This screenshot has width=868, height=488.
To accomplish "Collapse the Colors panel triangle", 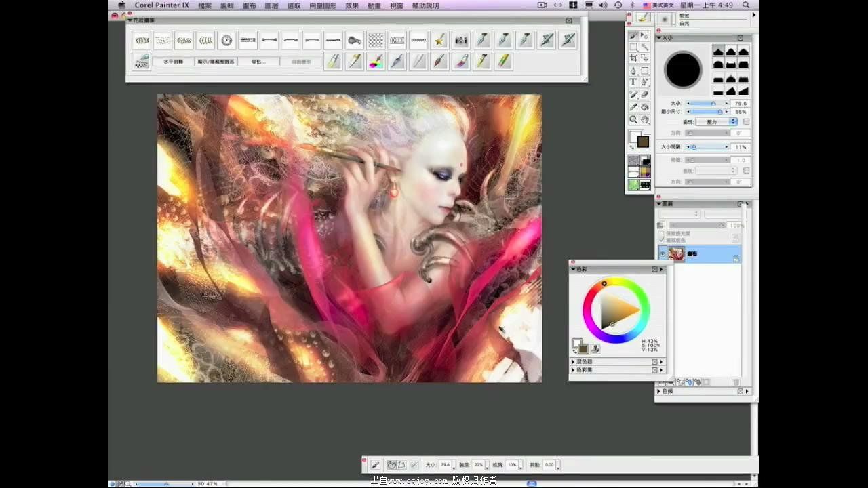I will click(x=573, y=269).
